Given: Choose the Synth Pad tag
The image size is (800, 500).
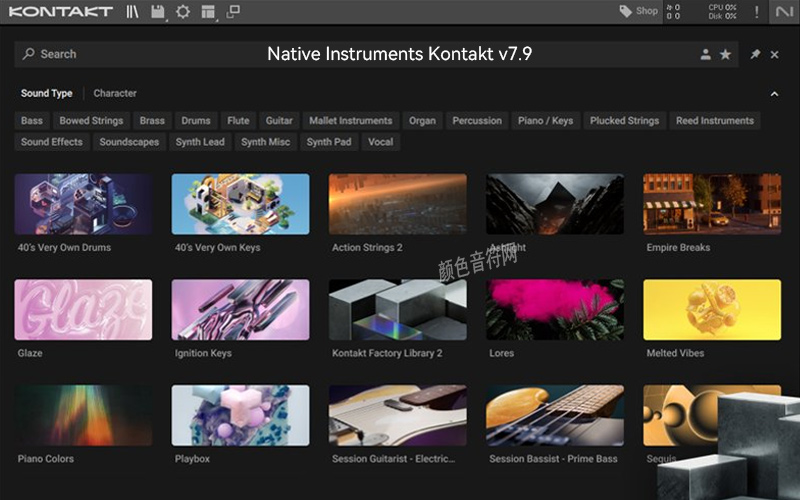Looking at the screenshot, I should (x=329, y=142).
